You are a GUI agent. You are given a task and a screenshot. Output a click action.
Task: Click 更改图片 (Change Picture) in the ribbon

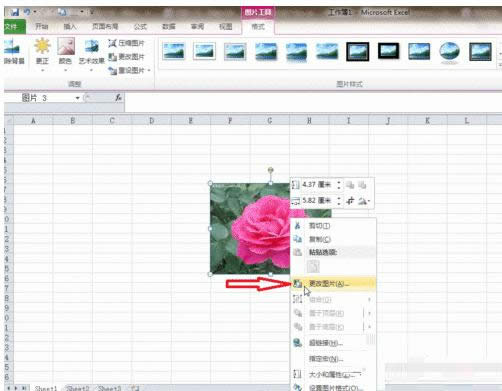[x=127, y=57]
